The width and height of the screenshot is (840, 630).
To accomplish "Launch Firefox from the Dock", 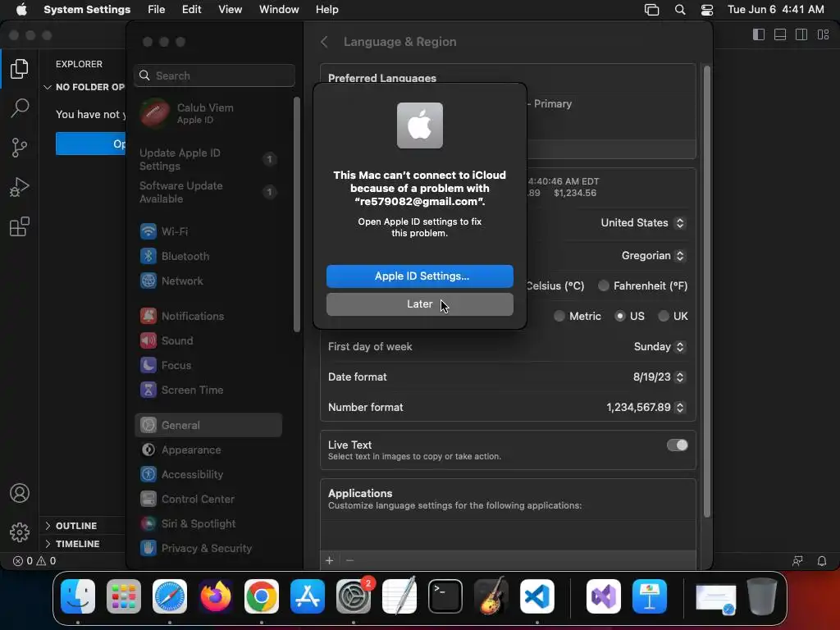I will 216,596.
